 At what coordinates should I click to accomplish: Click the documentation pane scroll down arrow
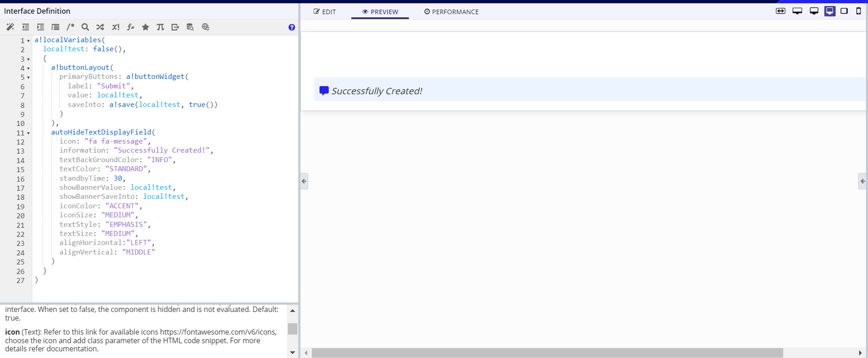coord(292,353)
